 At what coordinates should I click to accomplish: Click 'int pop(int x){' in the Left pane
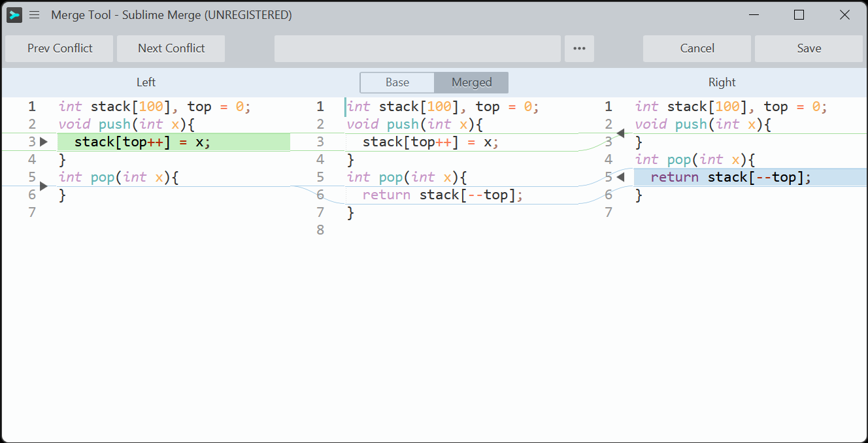pos(119,177)
